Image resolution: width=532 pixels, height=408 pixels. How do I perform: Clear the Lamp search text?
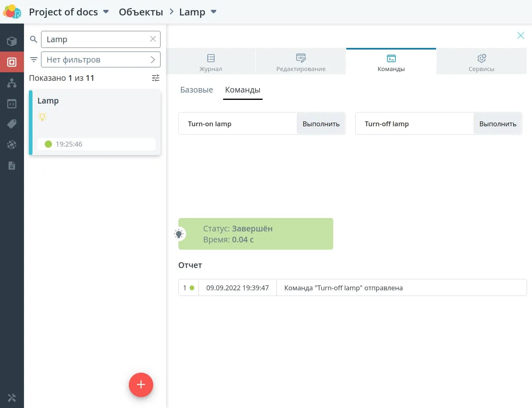(153, 39)
